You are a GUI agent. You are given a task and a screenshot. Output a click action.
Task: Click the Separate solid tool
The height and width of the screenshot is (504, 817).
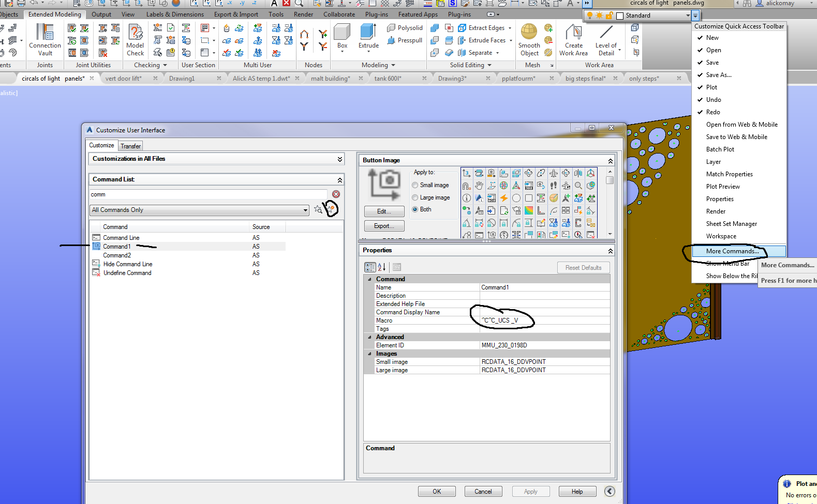(479, 53)
